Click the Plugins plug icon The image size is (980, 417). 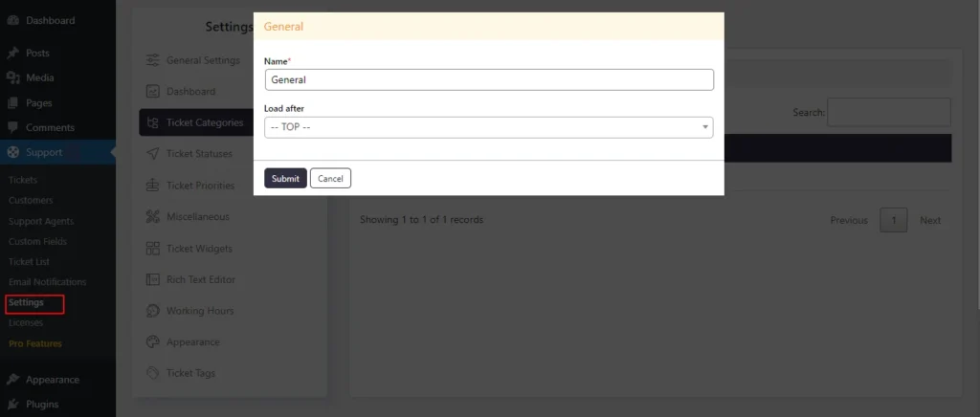point(12,404)
